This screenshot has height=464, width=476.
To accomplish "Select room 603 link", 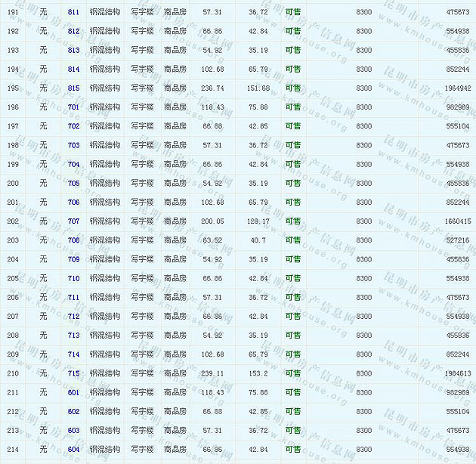I will click(73, 430).
